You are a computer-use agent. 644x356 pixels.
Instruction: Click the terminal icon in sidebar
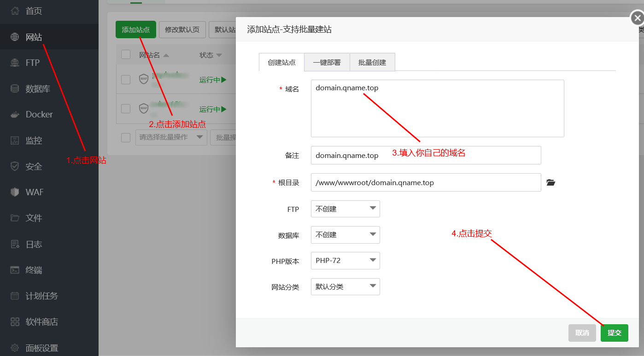pos(15,270)
